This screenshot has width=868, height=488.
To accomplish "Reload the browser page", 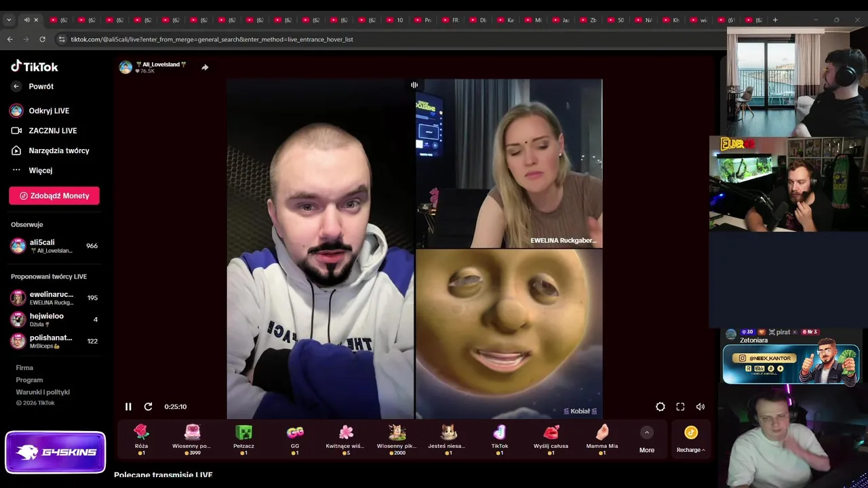I will 43,39.
